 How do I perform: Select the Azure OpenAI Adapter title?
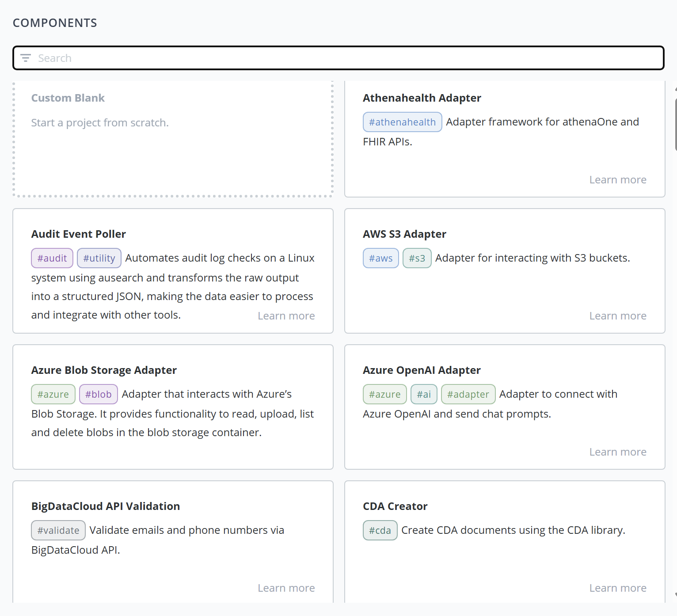tap(422, 370)
